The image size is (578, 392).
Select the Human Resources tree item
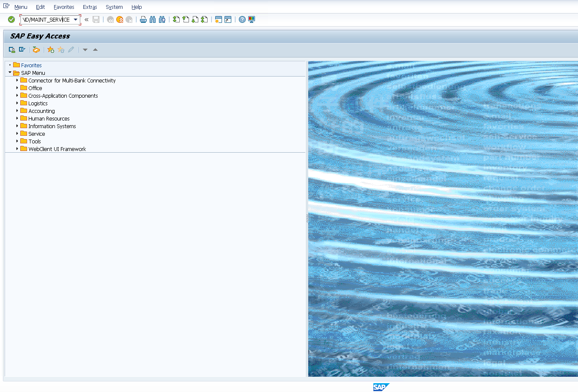pos(49,119)
